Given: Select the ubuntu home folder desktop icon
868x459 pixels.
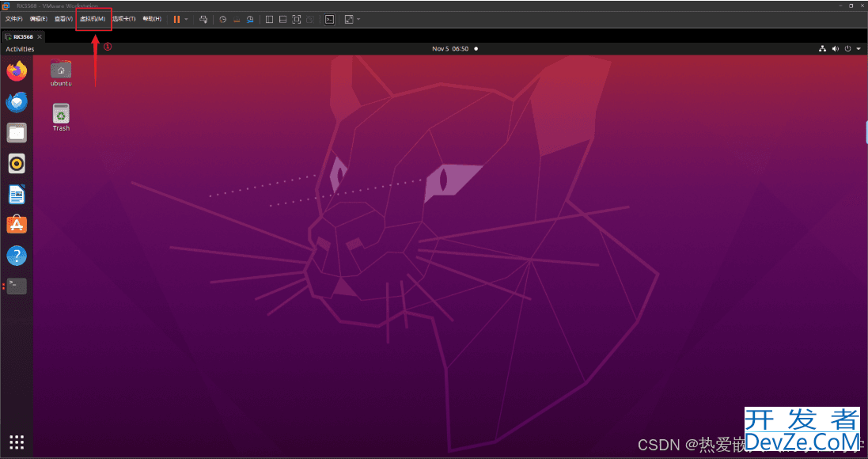Looking at the screenshot, I should point(61,73).
